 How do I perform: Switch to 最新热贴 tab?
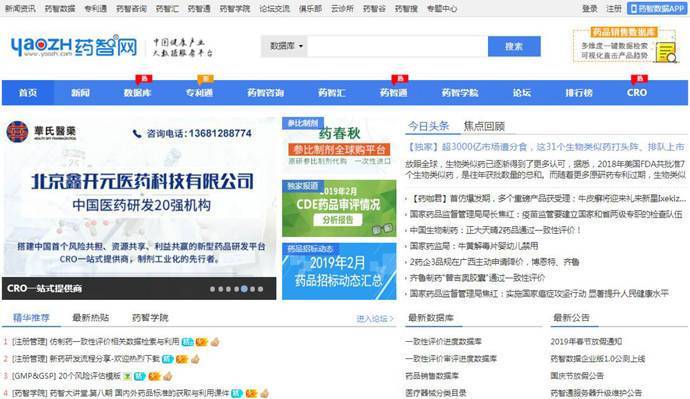[91, 318]
